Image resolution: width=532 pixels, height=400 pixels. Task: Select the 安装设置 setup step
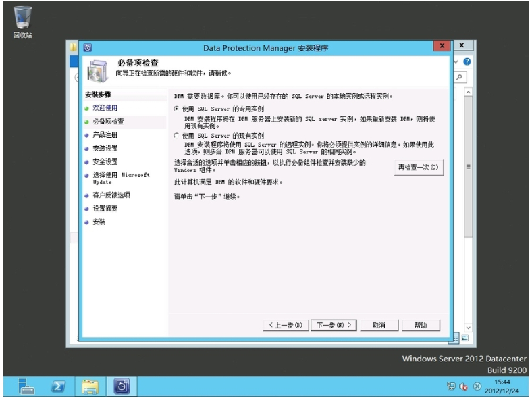click(x=105, y=148)
